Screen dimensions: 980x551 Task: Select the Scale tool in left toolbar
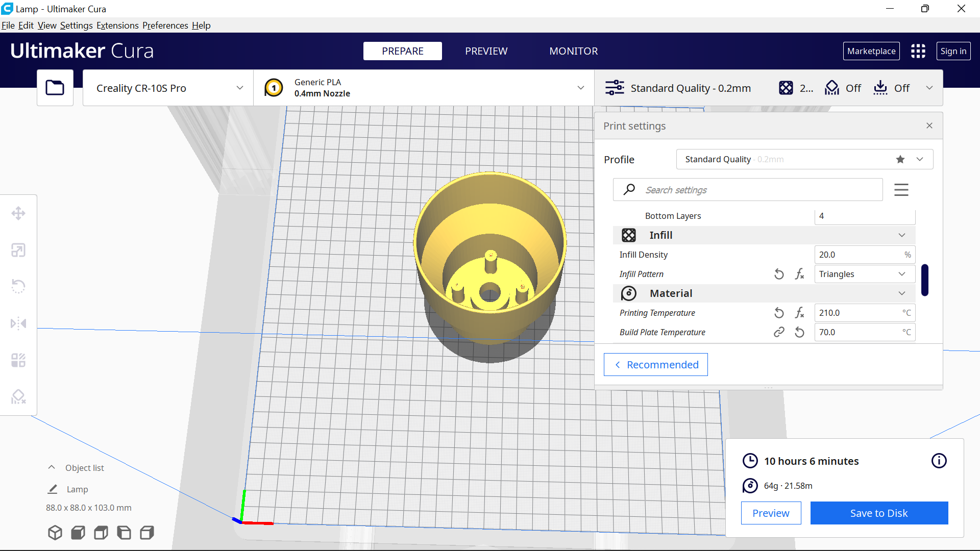[18, 250]
